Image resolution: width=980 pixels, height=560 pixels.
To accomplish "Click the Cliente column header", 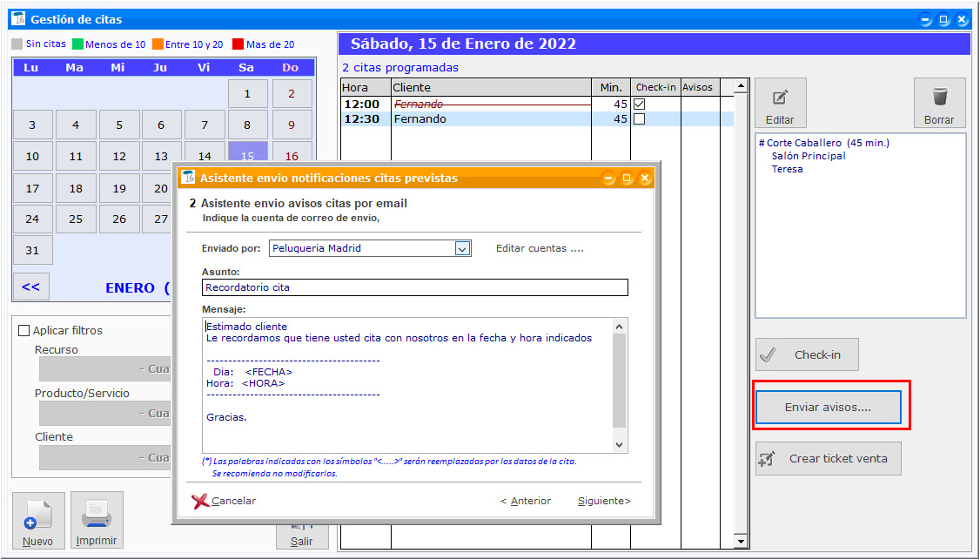I will [x=491, y=88].
